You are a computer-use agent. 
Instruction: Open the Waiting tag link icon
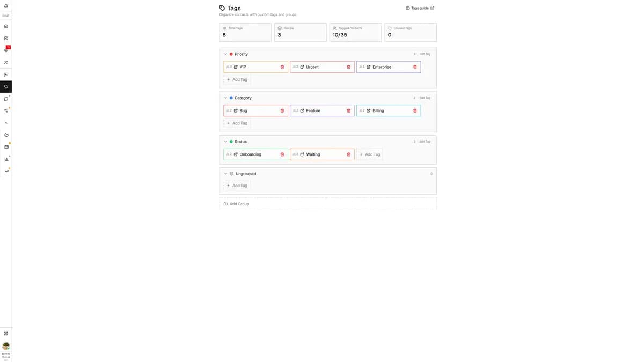coord(302,154)
